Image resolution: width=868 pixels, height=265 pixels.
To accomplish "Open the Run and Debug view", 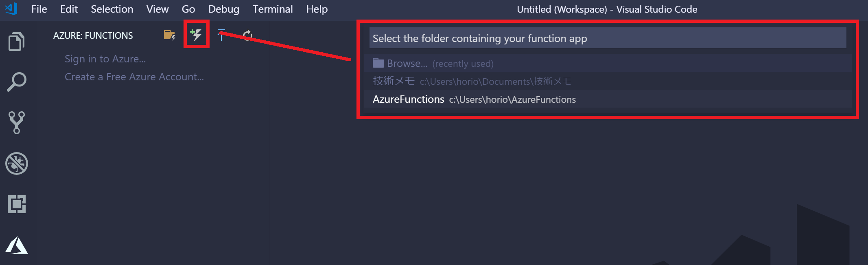I will (x=17, y=163).
